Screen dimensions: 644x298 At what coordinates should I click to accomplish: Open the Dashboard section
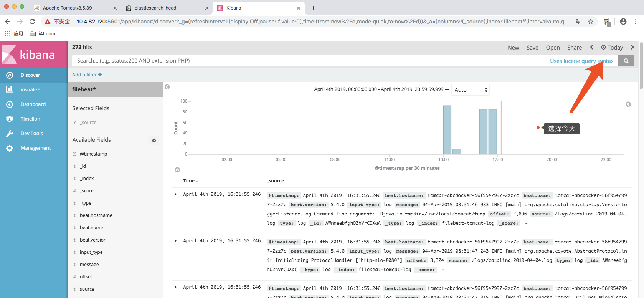[x=34, y=104]
